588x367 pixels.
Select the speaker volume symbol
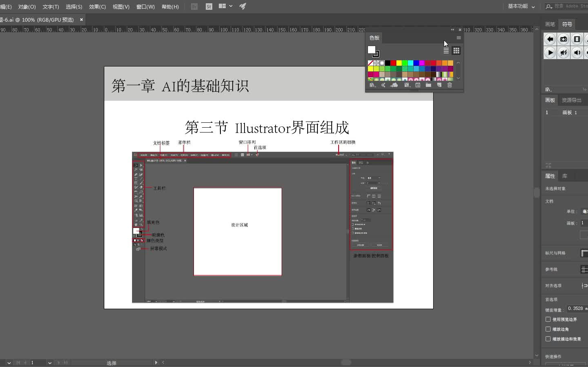[577, 53]
